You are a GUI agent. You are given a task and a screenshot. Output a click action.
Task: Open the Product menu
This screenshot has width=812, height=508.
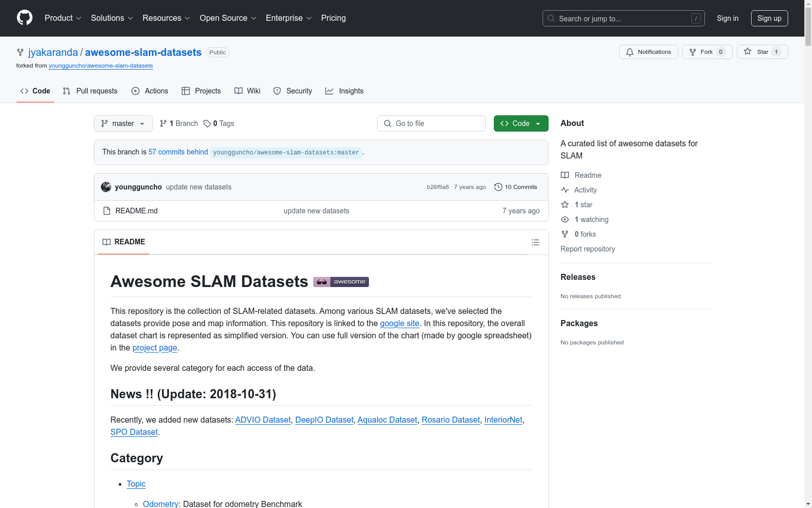tap(63, 18)
